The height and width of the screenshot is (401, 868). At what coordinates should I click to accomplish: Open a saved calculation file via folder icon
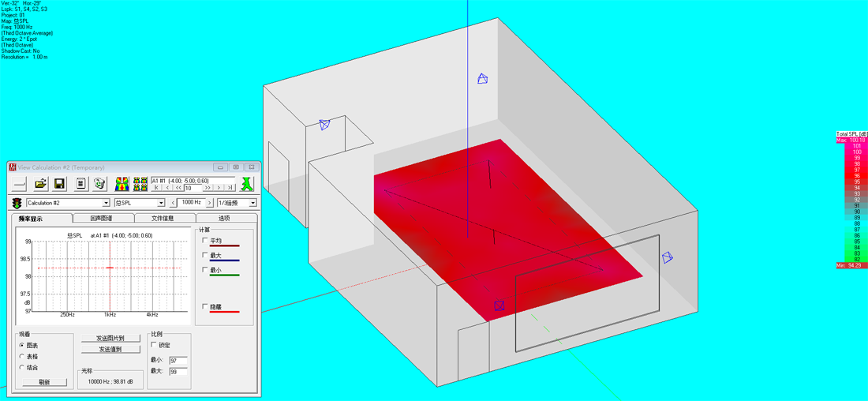[x=39, y=184]
